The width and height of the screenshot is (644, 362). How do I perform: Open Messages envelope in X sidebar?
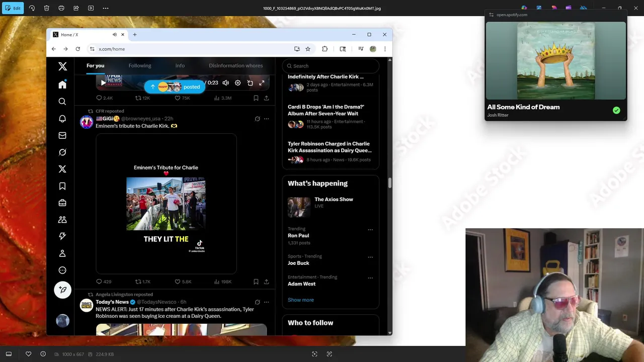point(62,135)
